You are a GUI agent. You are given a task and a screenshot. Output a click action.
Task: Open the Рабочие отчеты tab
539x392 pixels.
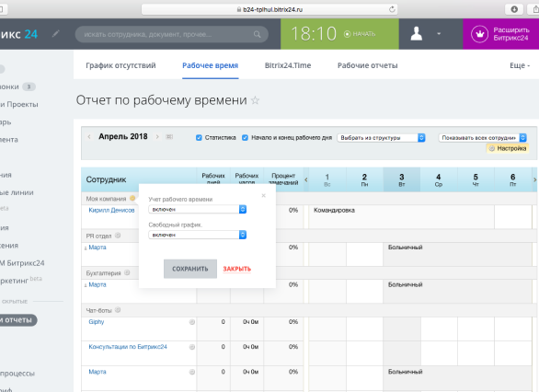(x=368, y=65)
